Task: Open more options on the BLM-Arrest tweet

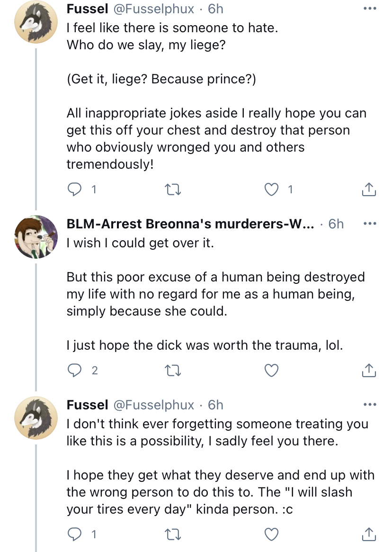Action: coord(370,224)
